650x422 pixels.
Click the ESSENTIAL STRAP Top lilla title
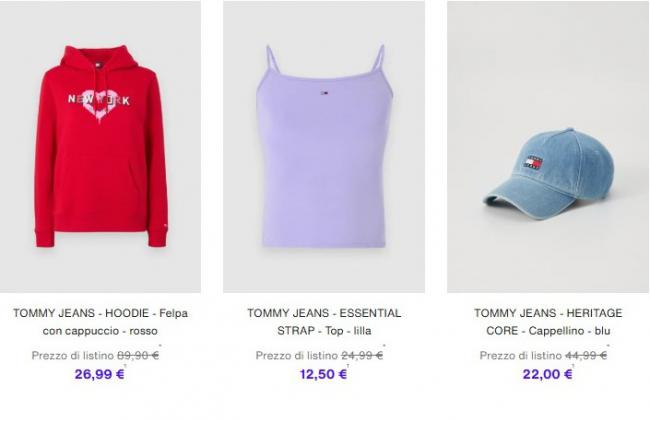coord(324,322)
